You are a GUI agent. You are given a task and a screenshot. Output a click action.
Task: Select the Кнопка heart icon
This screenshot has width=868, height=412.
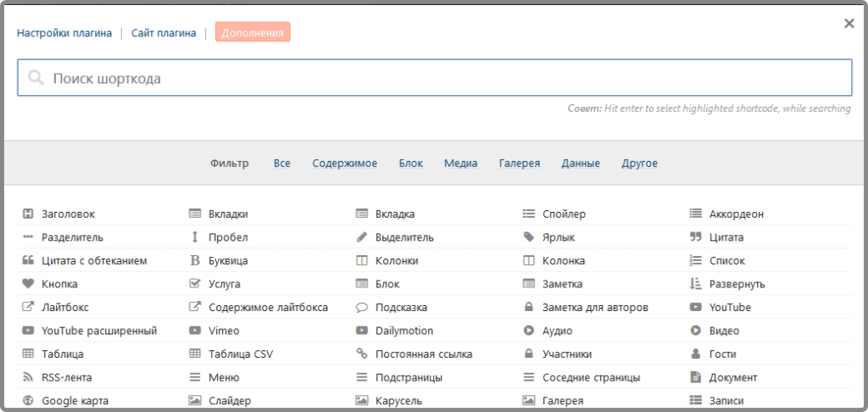click(x=28, y=284)
